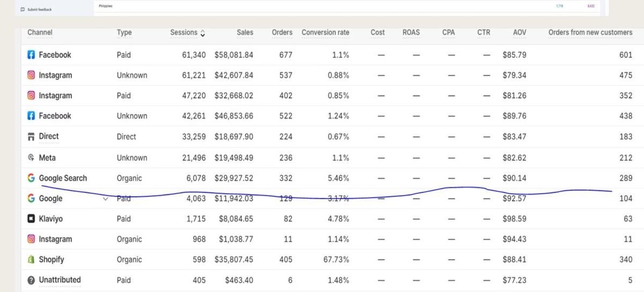Image resolution: width=644 pixels, height=292 pixels.
Task: Select new customer orders 289
Action: [626, 178]
